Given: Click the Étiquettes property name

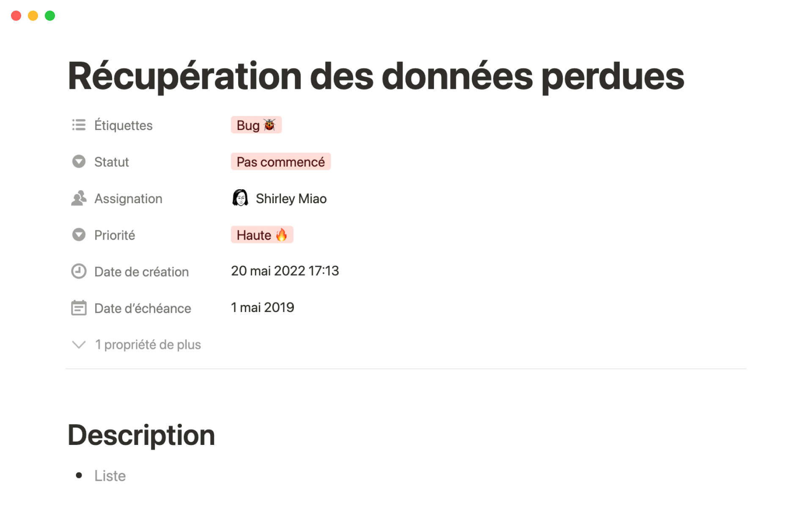Looking at the screenshot, I should (123, 125).
